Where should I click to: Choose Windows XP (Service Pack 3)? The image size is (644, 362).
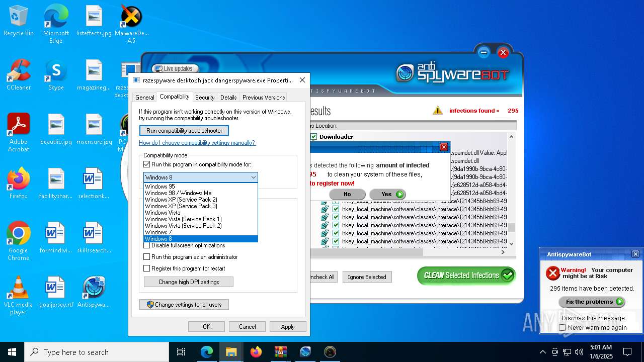click(201, 206)
